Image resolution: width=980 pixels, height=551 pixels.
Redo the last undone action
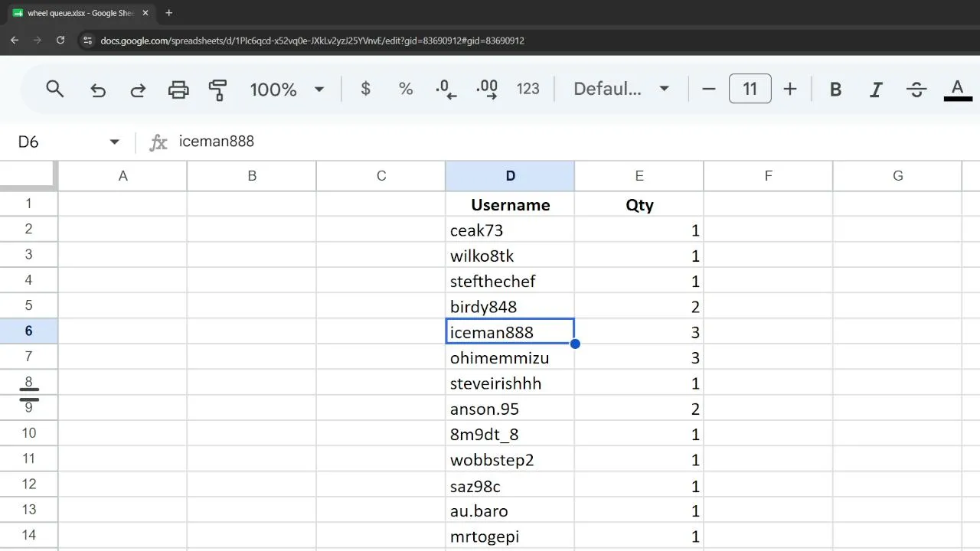pyautogui.click(x=138, y=90)
